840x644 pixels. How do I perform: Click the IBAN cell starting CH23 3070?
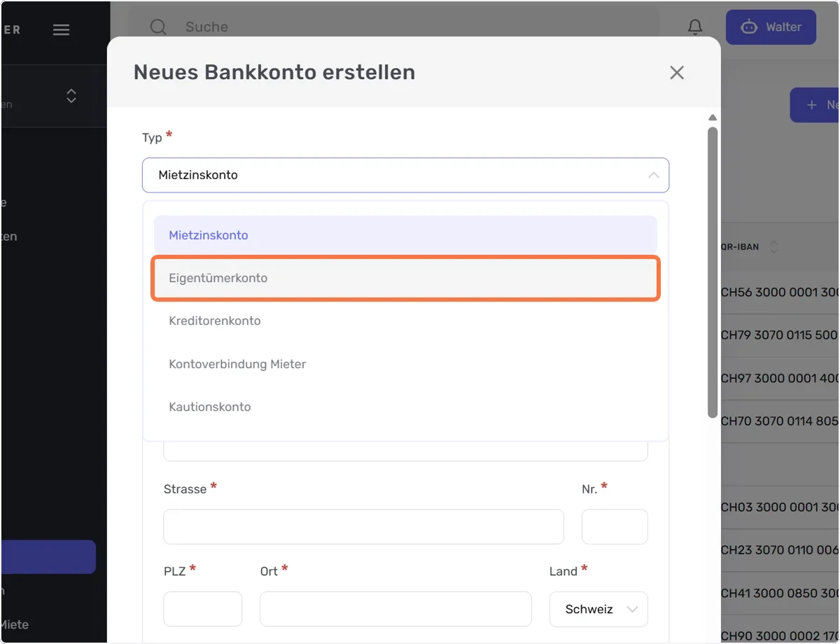779,549
